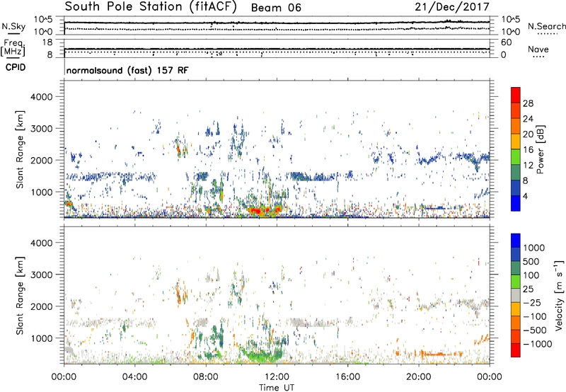This screenshot has width=566, height=392.
Task: Click the red bottom segment of velocity colorbar
Action: click(x=516, y=350)
